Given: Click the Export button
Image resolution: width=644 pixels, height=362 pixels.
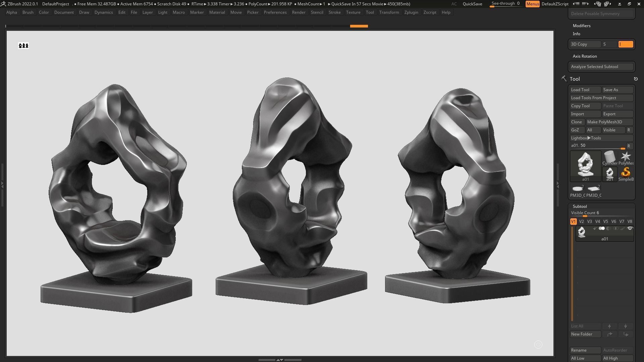Looking at the screenshot, I should [x=618, y=114].
